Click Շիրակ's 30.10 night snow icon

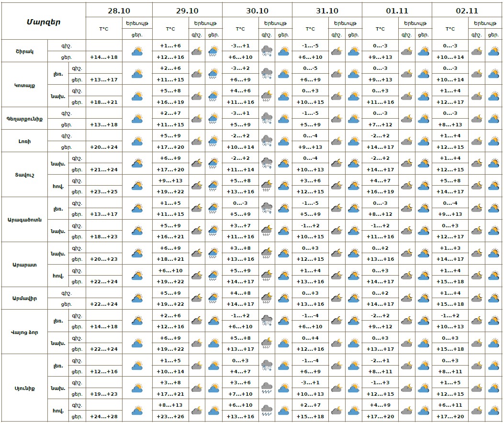[267, 51]
